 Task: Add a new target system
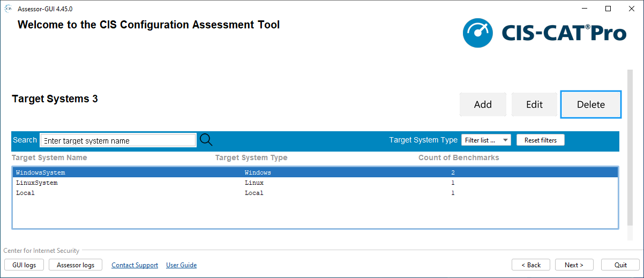pyautogui.click(x=483, y=104)
